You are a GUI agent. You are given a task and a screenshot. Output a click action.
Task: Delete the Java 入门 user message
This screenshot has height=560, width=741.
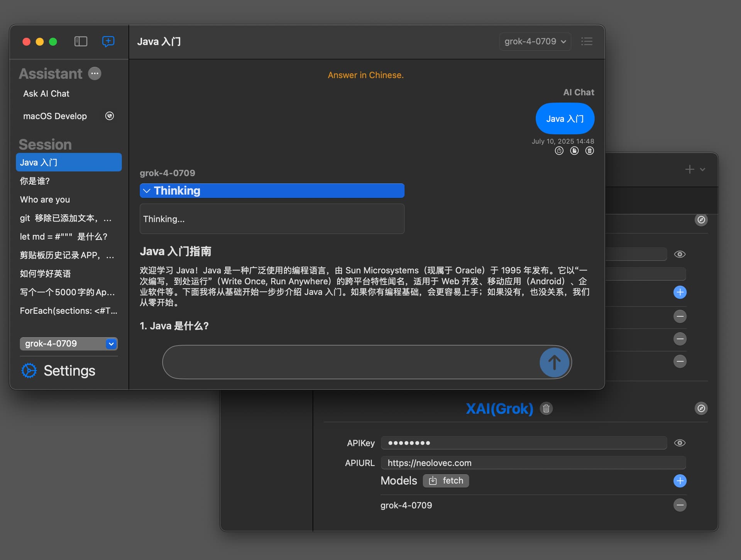[589, 151]
